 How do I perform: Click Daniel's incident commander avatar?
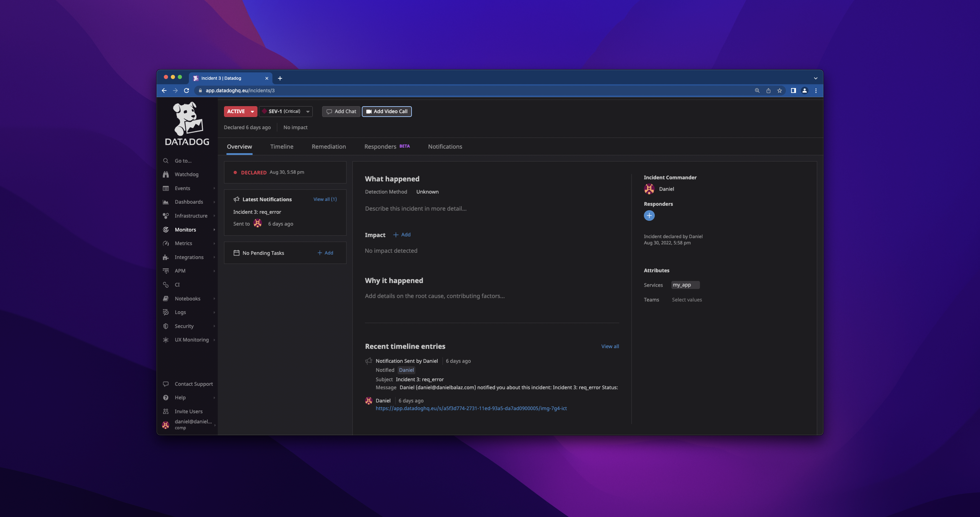pos(649,189)
